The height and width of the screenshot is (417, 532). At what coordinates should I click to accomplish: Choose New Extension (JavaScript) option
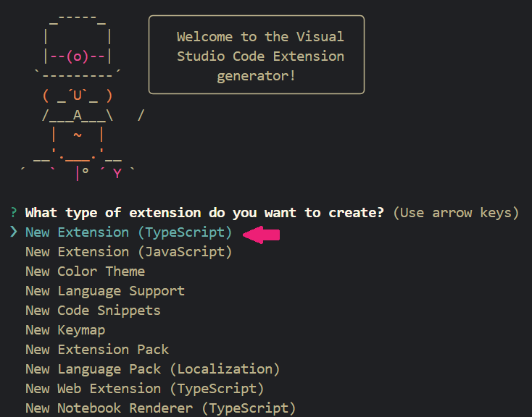click(128, 252)
